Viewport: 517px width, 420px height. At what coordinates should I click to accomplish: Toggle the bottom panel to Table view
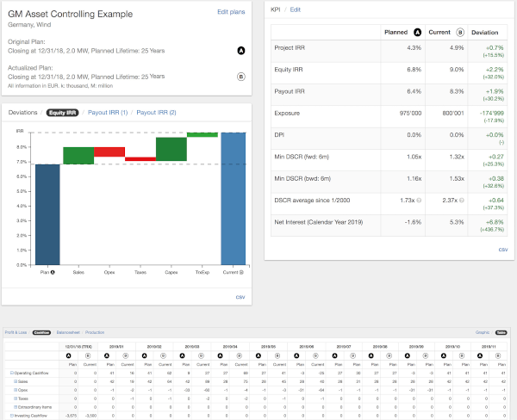[501, 330]
